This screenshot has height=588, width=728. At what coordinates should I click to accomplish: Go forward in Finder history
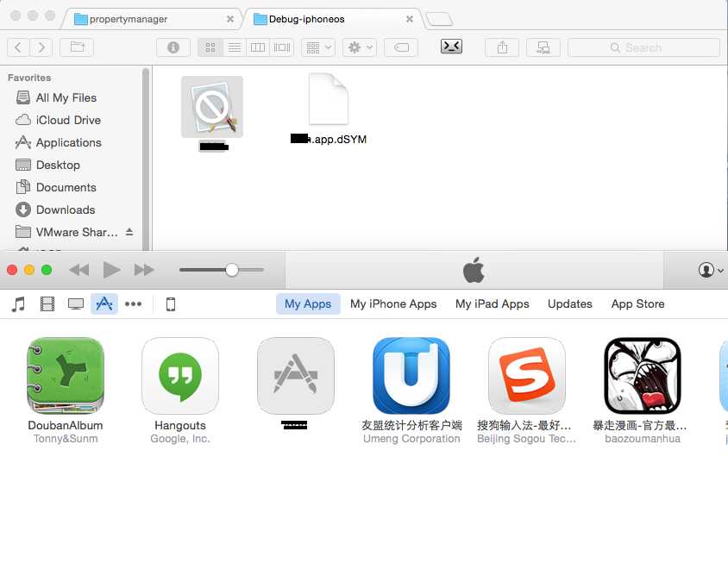coord(41,47)
